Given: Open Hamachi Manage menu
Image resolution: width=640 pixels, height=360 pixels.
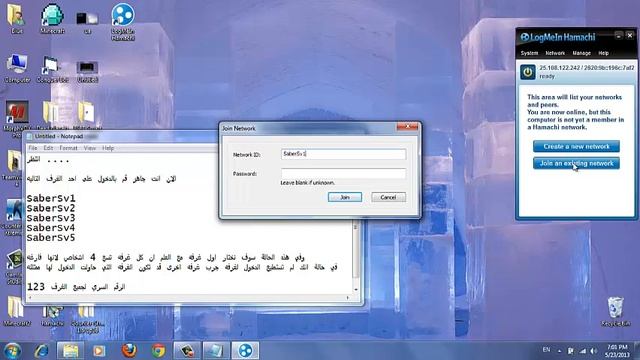Looking at the screenshot, I should (582, 53).
